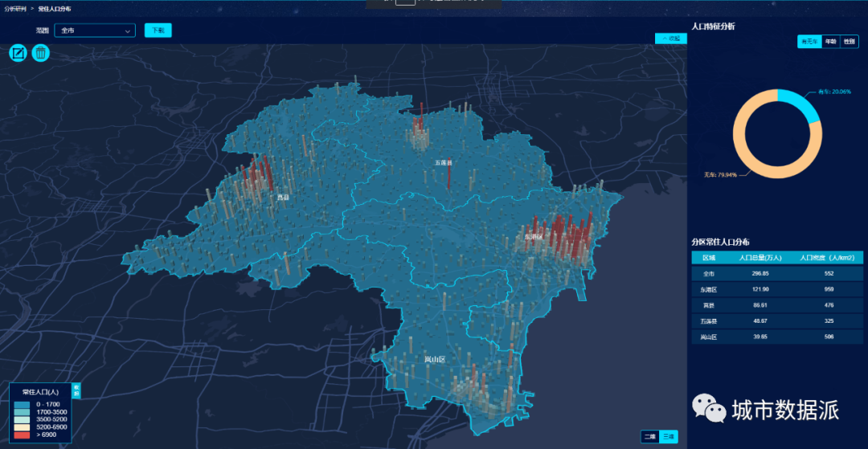Collapse the panel with 收起 button
Image resolution: width=868 pixels, height=449 pixels.
click(671, 39)
